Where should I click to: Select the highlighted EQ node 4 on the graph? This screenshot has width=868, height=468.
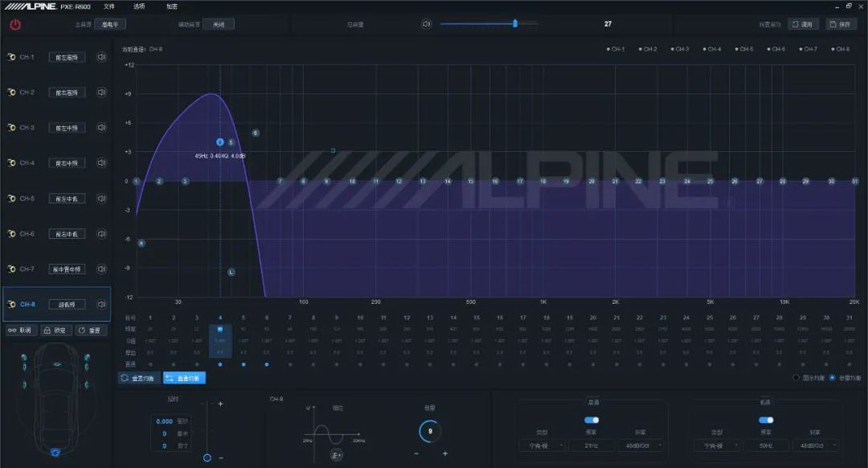(219, 142)
